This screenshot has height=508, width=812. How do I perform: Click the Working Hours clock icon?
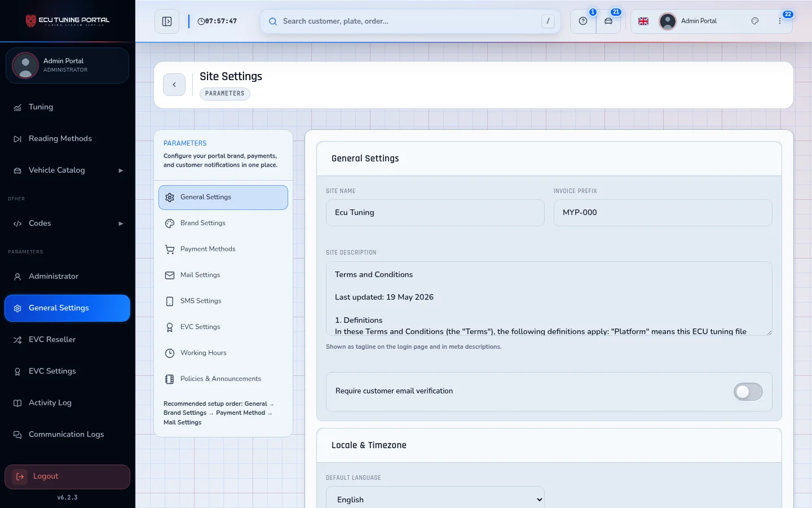170,353
